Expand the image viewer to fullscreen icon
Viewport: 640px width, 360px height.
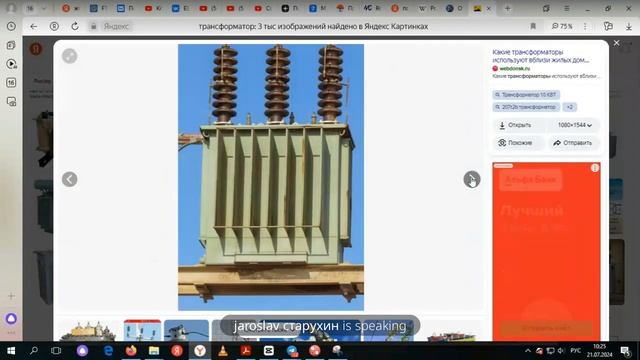pos(69,56)
